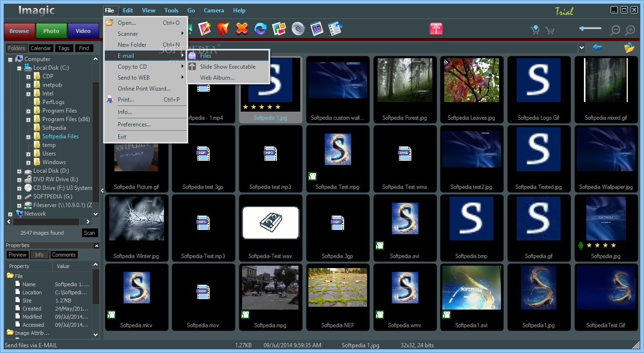
Task: Click the open folder up icon
Action: point(629,48)
